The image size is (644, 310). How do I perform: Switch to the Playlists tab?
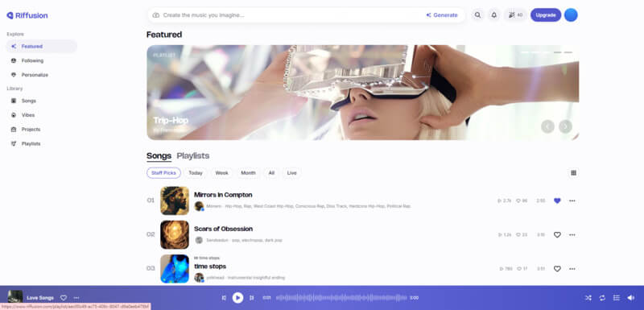[x=193, y=156]
